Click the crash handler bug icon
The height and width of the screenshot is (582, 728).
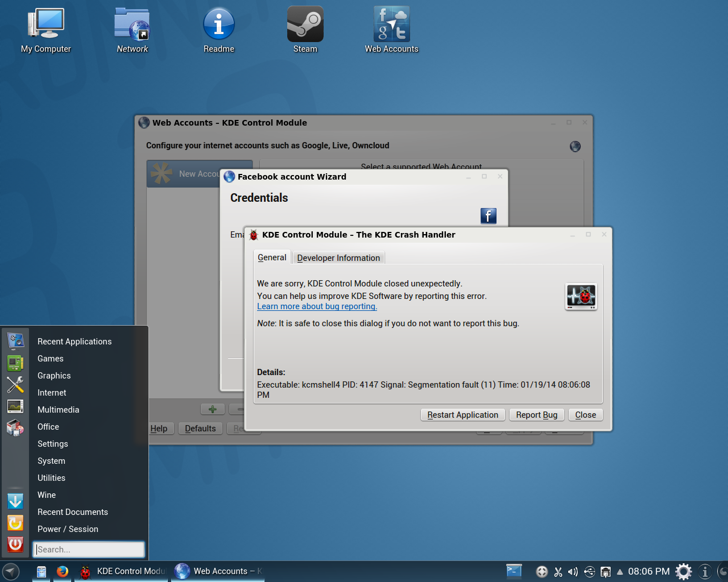click(x=581, y=297)
